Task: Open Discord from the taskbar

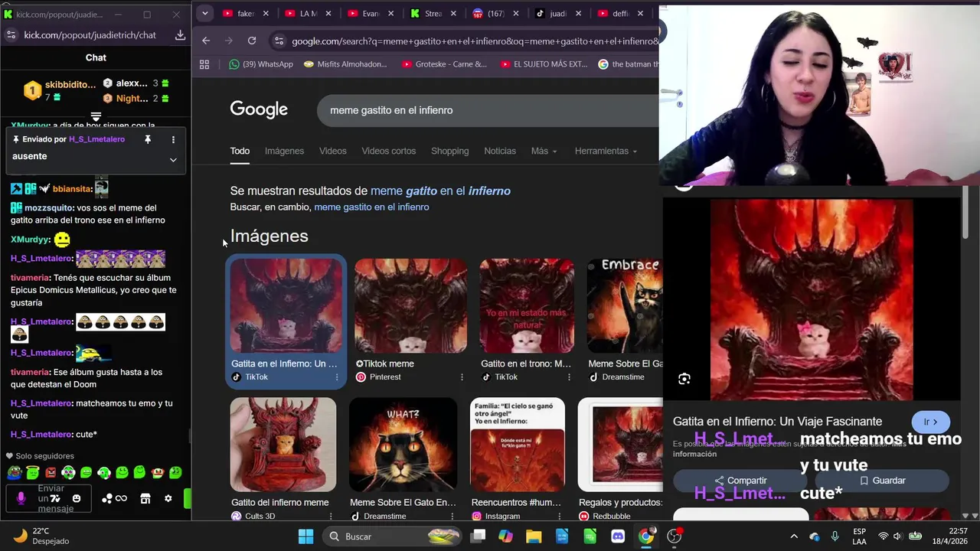Action: [x=618, y=536]
